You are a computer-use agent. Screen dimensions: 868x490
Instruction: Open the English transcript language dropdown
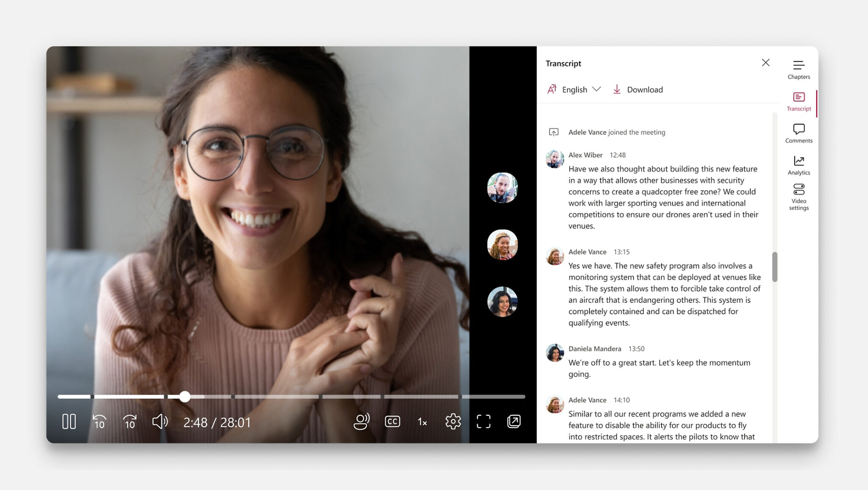(580, 90)
